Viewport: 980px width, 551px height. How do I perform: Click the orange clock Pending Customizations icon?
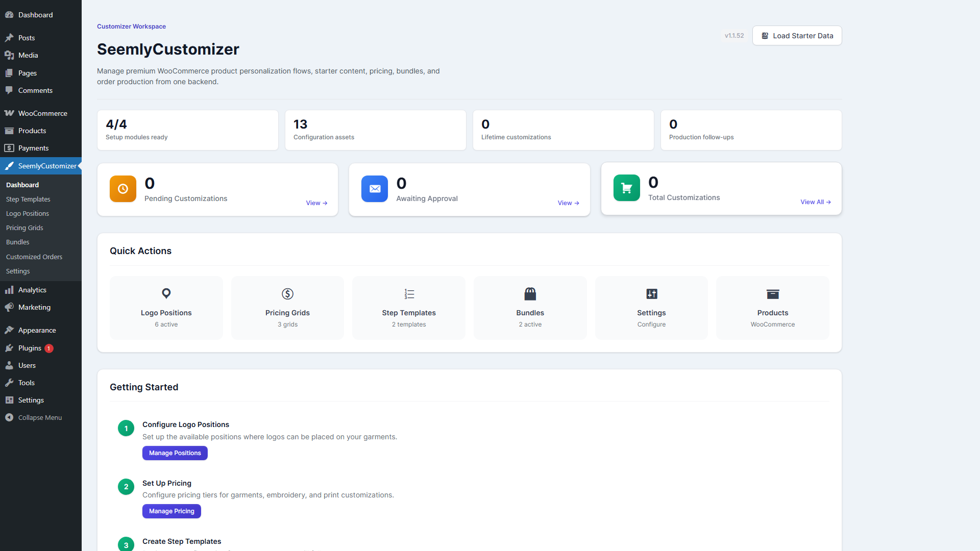coord(123,189)
